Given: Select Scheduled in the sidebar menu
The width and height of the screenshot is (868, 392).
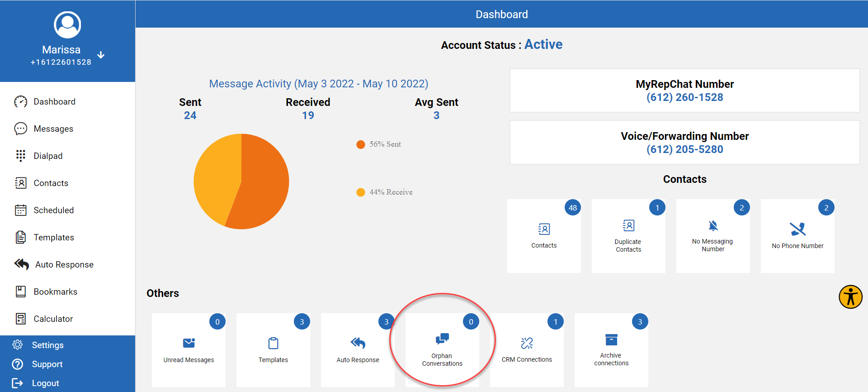Looking at the screenshot, I should click(53, 210).
